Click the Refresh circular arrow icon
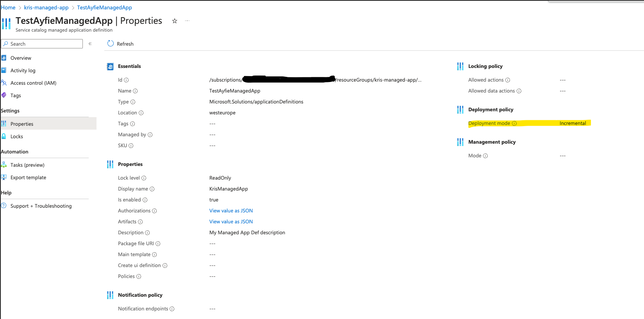644x319 pixels. (x=111, y=43)
